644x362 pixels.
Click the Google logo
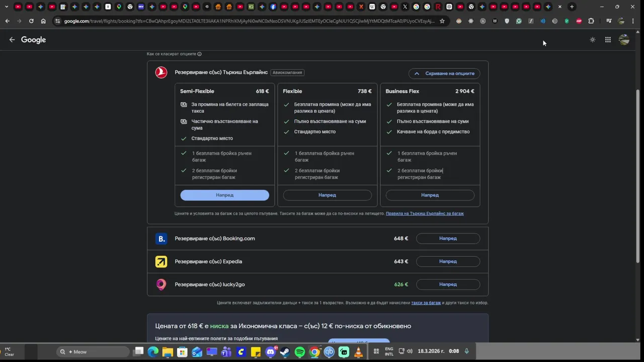(x=33, y=40)
